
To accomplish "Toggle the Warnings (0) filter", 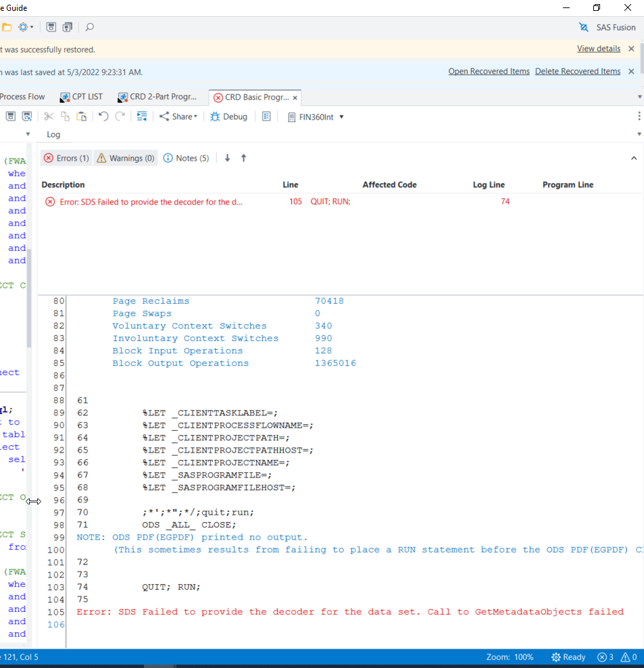I will (125, 158).
